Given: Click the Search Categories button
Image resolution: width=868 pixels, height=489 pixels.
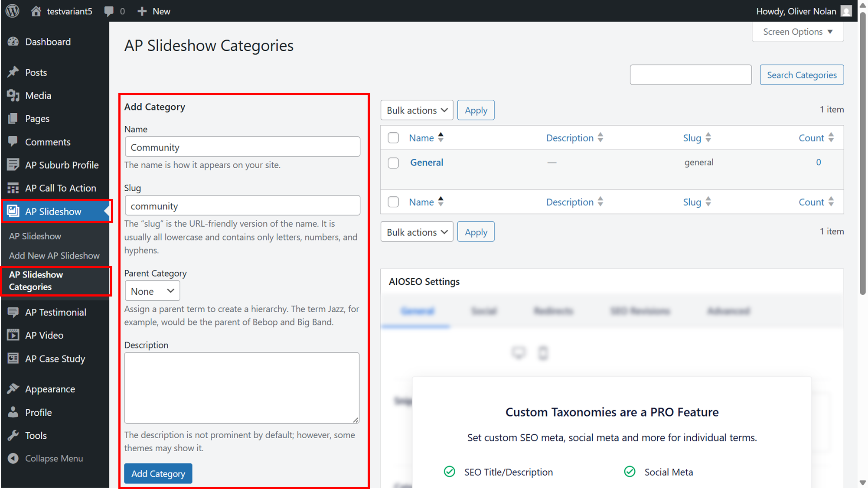Looking at the screenshot, I should pos(802,75).
